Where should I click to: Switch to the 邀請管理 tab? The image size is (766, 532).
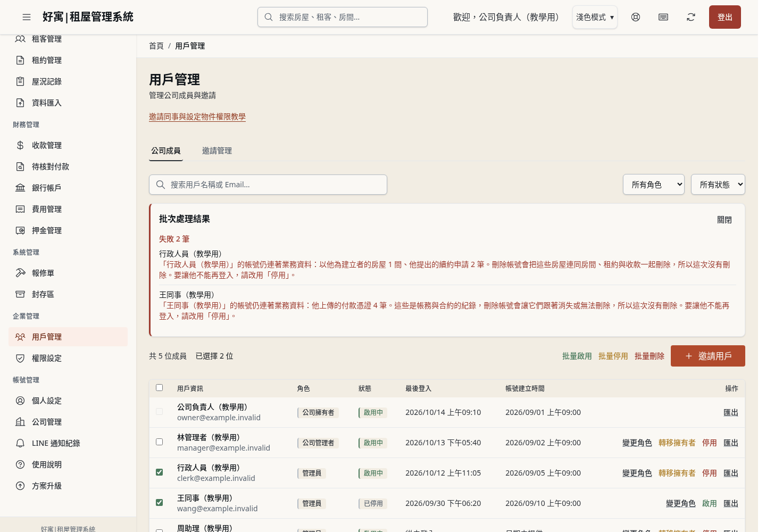tap(217, 151)
